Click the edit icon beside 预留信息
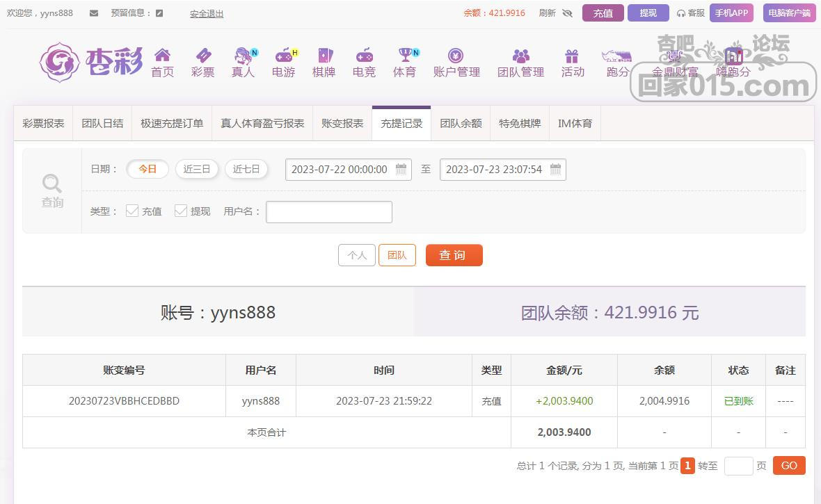 (159, 13)
